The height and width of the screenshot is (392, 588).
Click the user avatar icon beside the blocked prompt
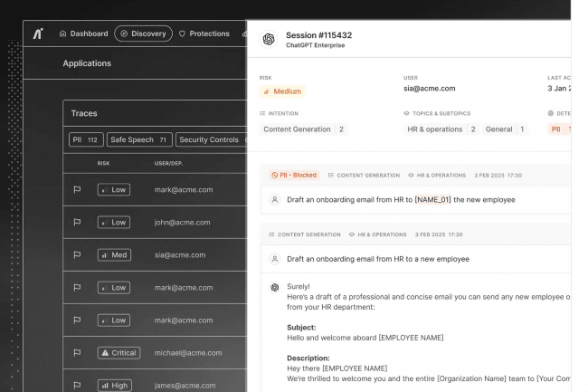click(x=275, y=200)
